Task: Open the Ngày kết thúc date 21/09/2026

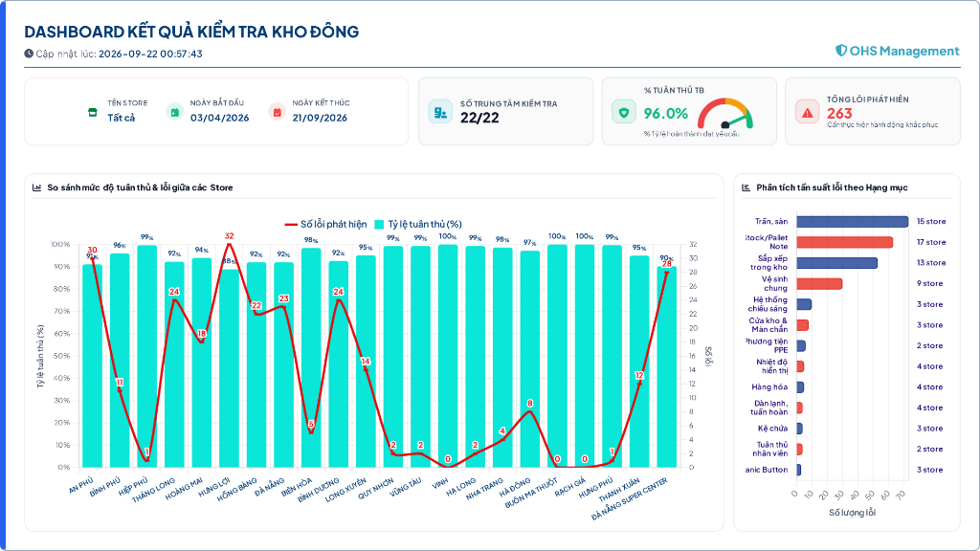Action: click(320, 118)
